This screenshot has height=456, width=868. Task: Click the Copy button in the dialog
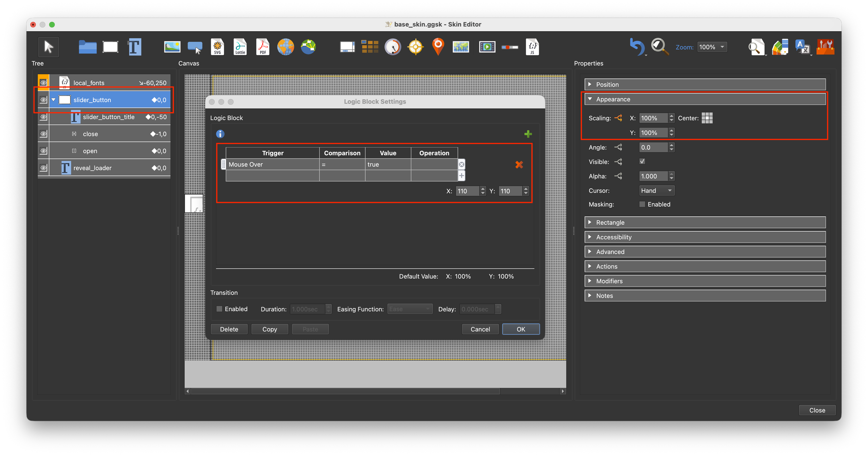coord(269,329)
